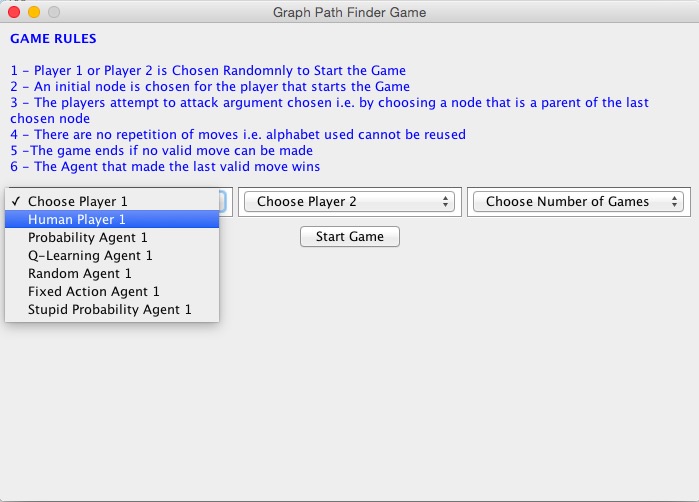Close the Graph Path Finder Game window

(x=13, y=13)
